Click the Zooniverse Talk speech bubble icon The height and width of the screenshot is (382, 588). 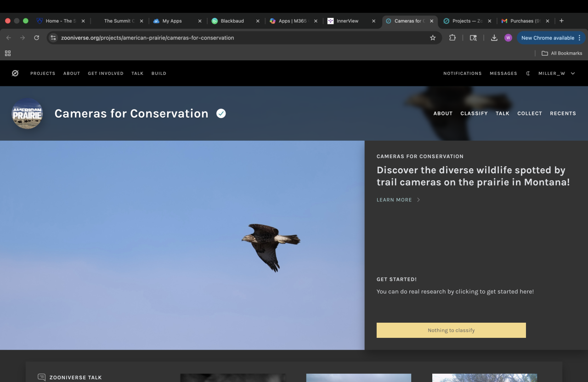tap(41, 377)
